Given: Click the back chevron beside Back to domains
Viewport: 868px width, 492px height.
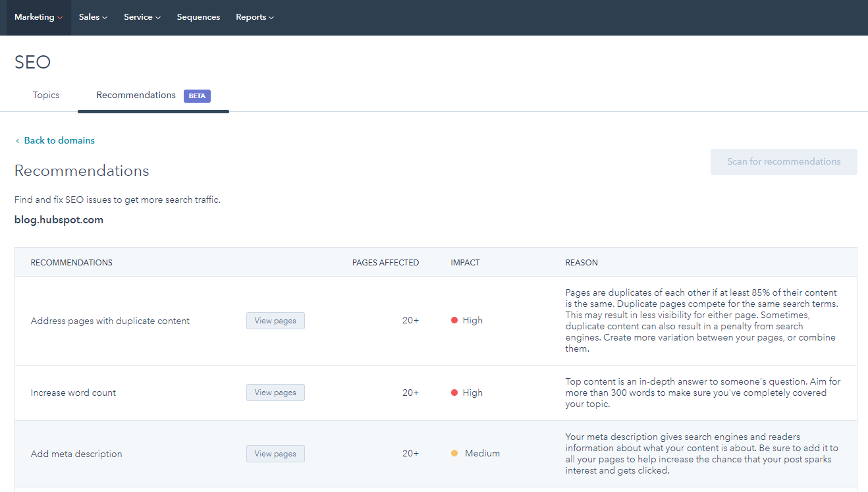Looking at the screenshot, I should click(18, 141).
